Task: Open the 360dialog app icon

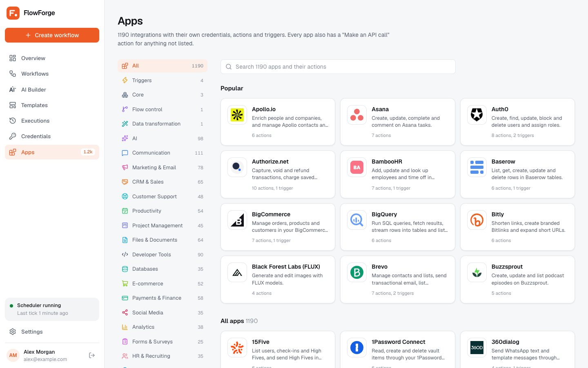Action: [x=477, y=348]
